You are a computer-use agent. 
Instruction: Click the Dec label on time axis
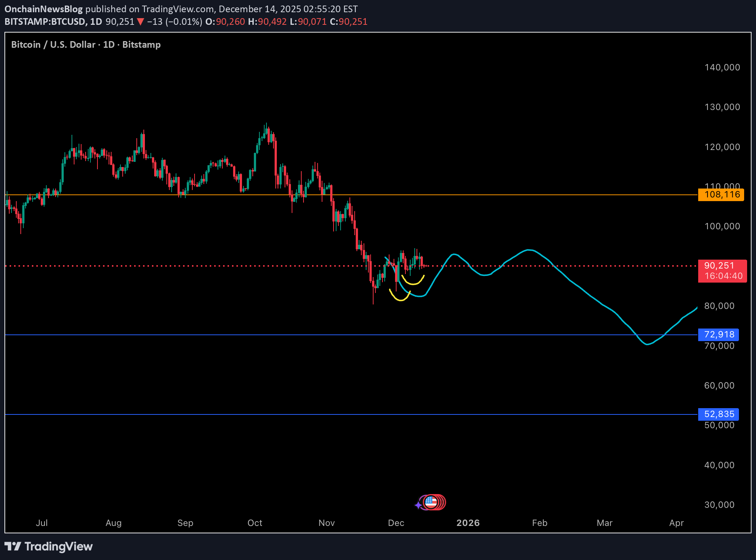tap(396, 523)
